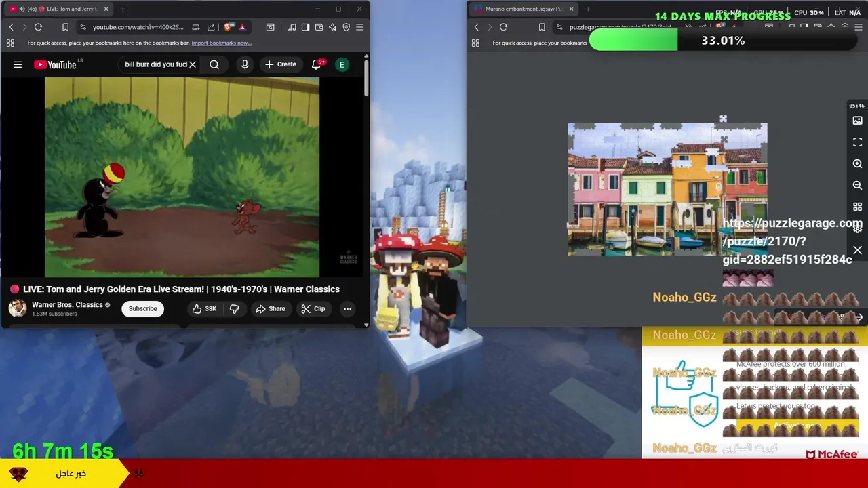
Task: Open a new tab in puzzlegarage window
Action: point(588,9)
